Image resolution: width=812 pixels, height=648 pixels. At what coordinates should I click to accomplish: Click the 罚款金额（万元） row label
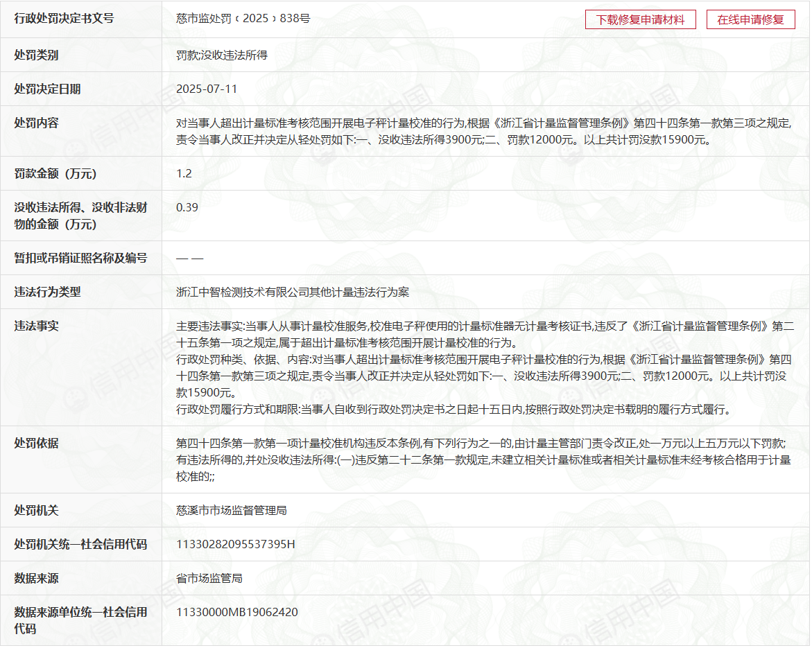(x=55, y=173)
